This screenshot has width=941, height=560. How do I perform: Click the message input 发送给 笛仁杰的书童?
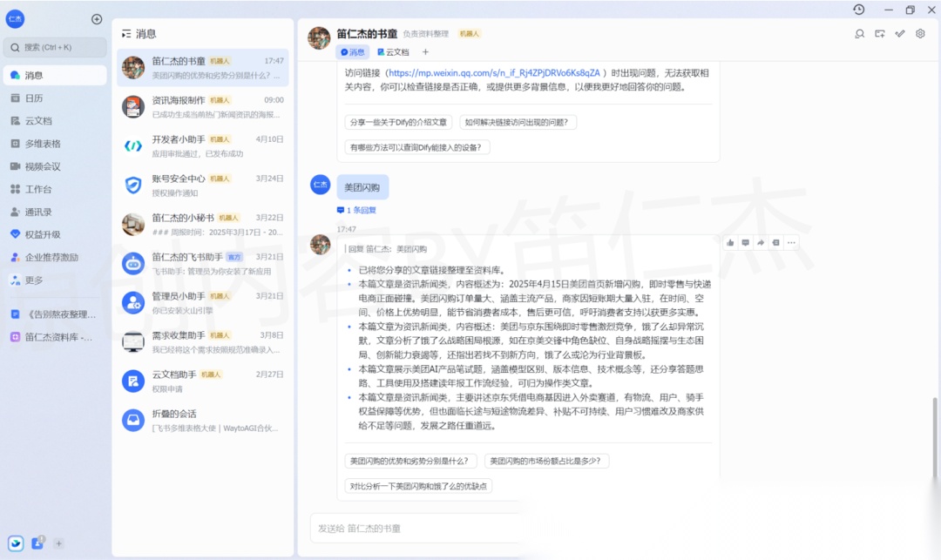coord(416,529)
